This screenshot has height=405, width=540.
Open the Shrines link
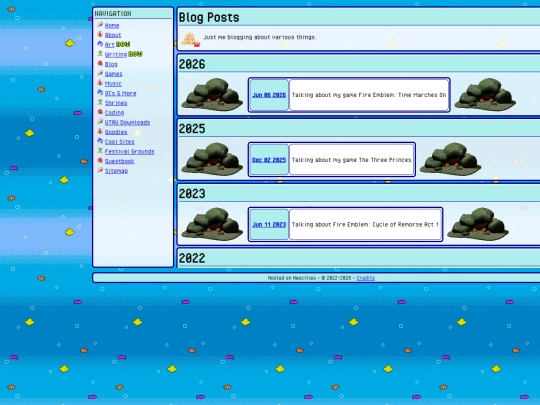[116, 103]
